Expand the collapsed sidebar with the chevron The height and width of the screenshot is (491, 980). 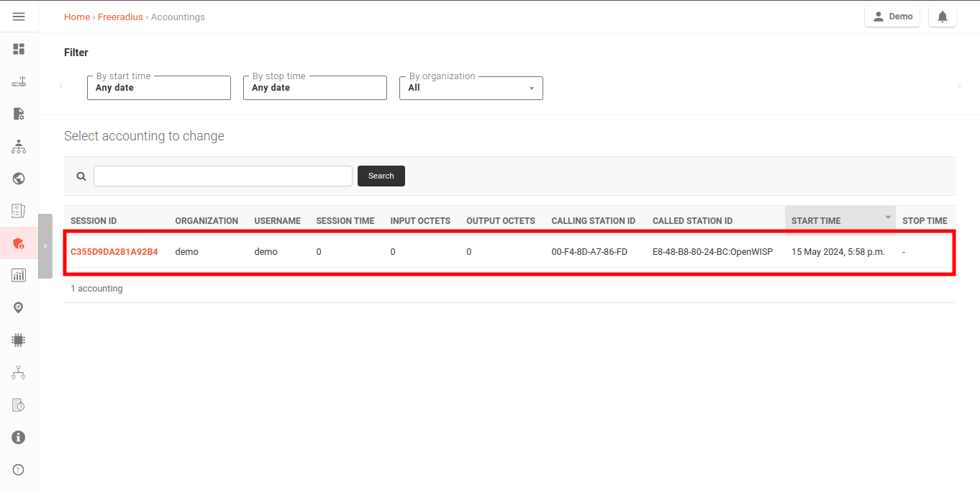[x=45, y=245]
